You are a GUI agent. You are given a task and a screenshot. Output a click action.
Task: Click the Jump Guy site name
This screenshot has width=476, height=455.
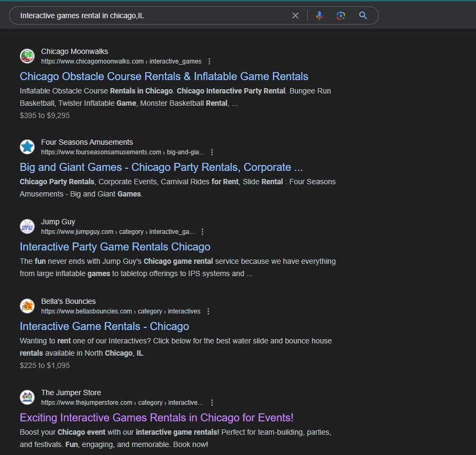[x=58, y=222]
